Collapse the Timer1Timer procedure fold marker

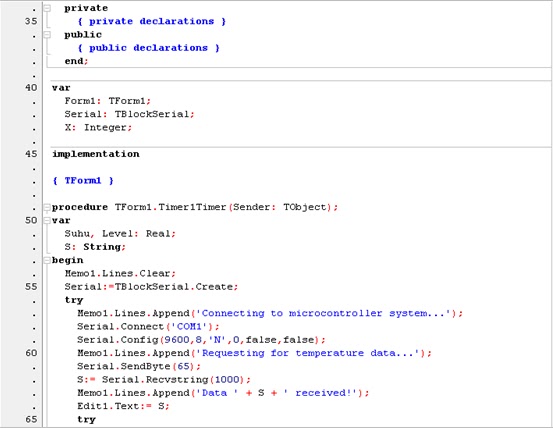pyautogui.click(x=47, y=207)
